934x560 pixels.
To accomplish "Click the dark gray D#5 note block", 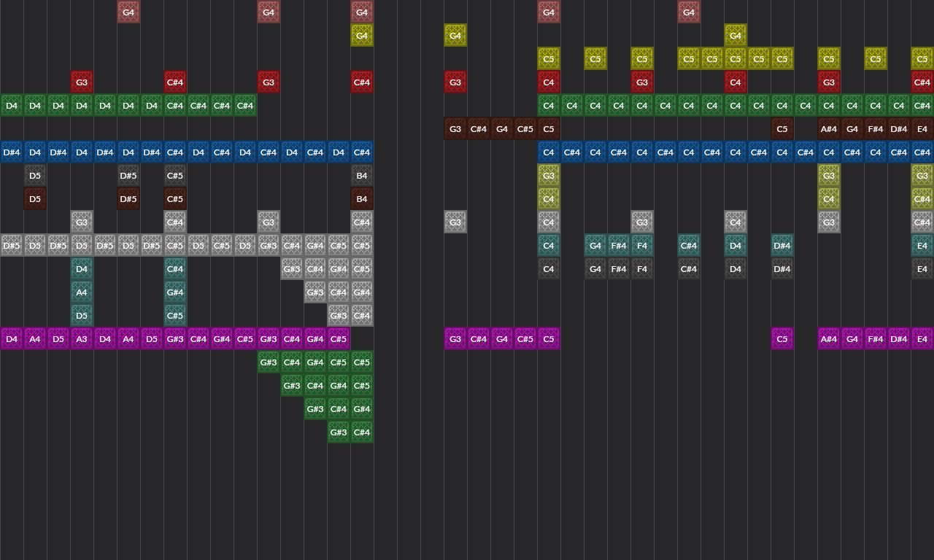I will 128,176.
